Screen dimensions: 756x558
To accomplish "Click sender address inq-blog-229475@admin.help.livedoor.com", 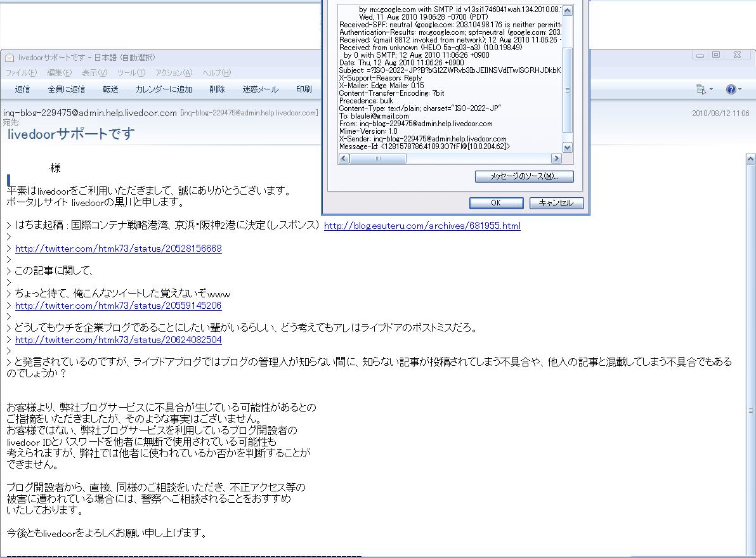I will tap(89, 114).
